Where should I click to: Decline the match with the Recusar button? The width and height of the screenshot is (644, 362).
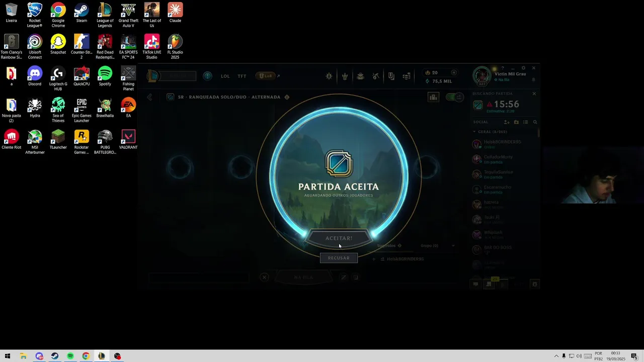339,258
